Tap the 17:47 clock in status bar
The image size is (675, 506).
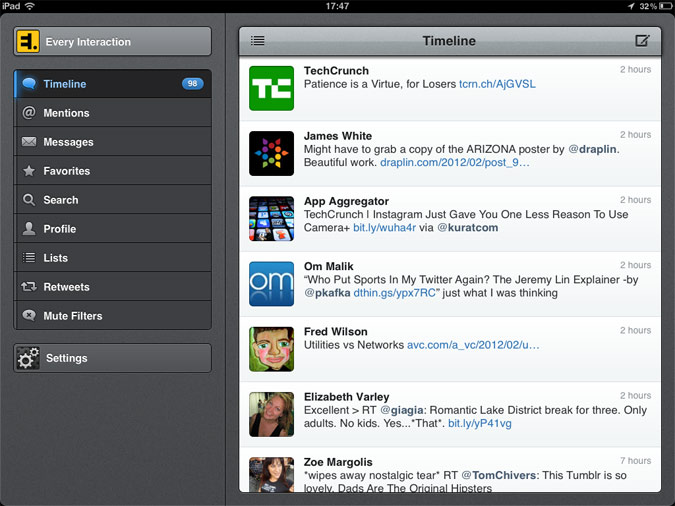(337, 6)
